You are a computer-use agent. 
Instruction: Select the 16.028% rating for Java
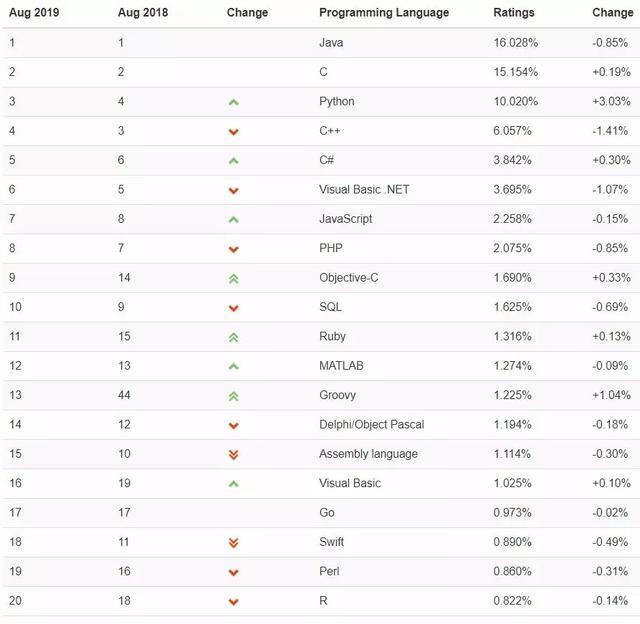[516, 42]
